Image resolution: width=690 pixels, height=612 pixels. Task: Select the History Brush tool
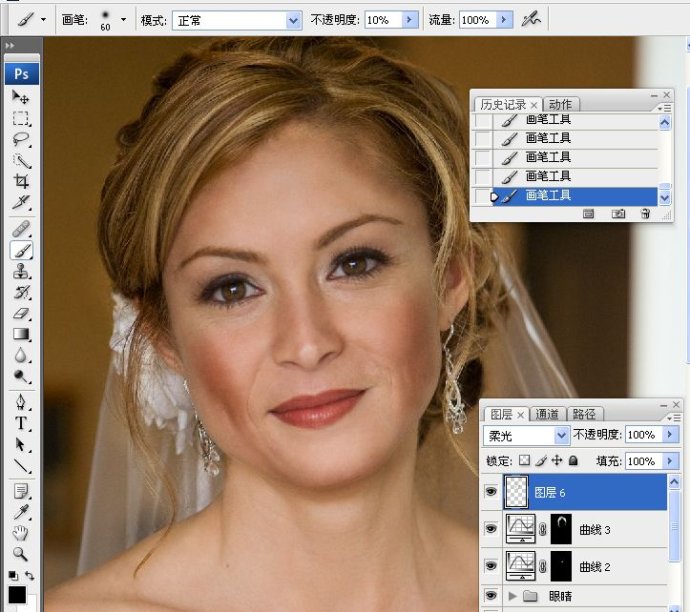(x=20, y=292)
